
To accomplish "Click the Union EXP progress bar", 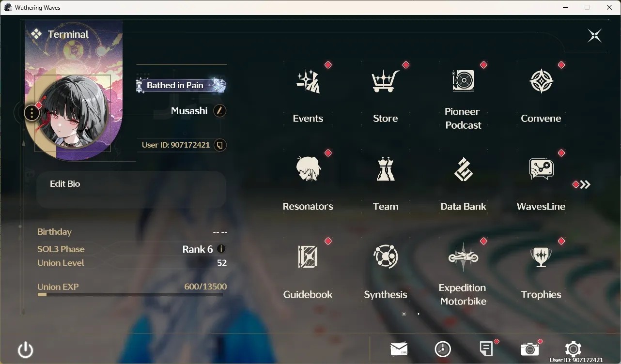I will (130, 294).
